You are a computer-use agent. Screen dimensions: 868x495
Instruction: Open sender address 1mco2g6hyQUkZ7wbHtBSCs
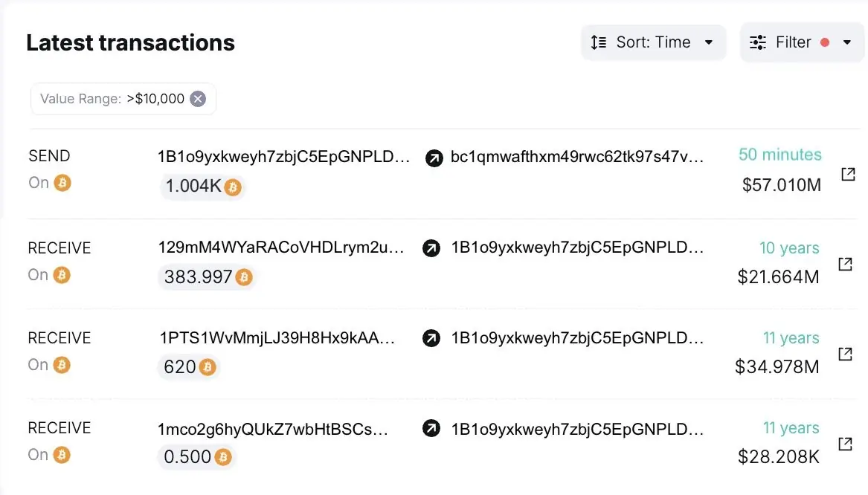click(x=272, y=429)
